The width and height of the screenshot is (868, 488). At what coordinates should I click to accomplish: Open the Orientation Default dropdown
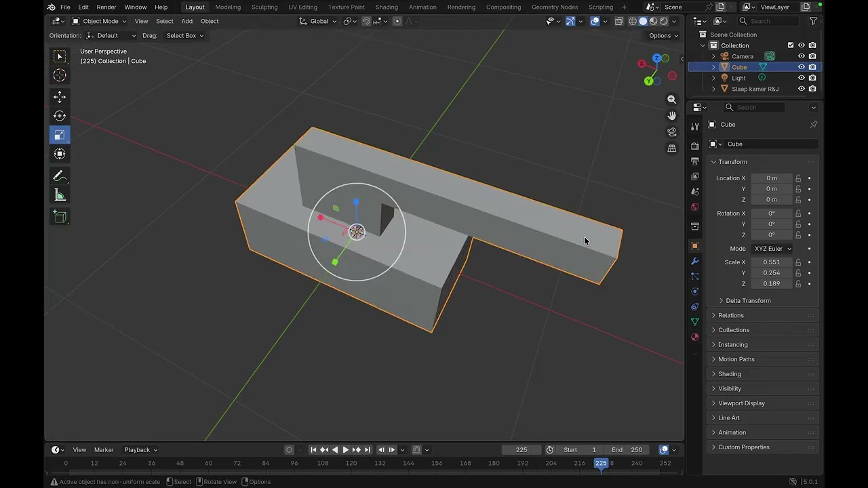[x=111, y=35]
